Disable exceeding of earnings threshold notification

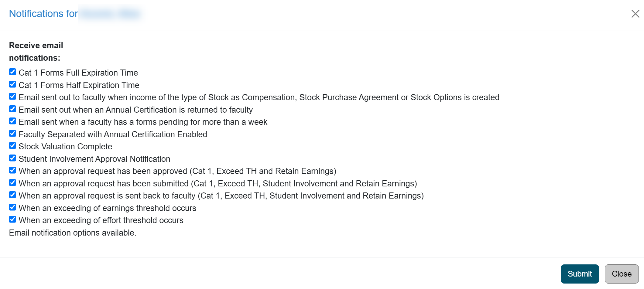pos(12,207)
